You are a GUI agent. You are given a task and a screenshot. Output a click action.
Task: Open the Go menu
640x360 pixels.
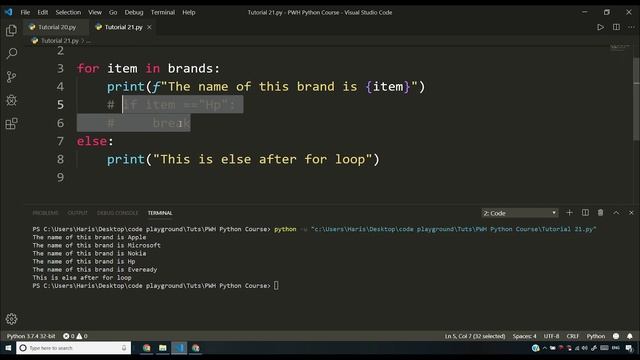coord(113,12)
